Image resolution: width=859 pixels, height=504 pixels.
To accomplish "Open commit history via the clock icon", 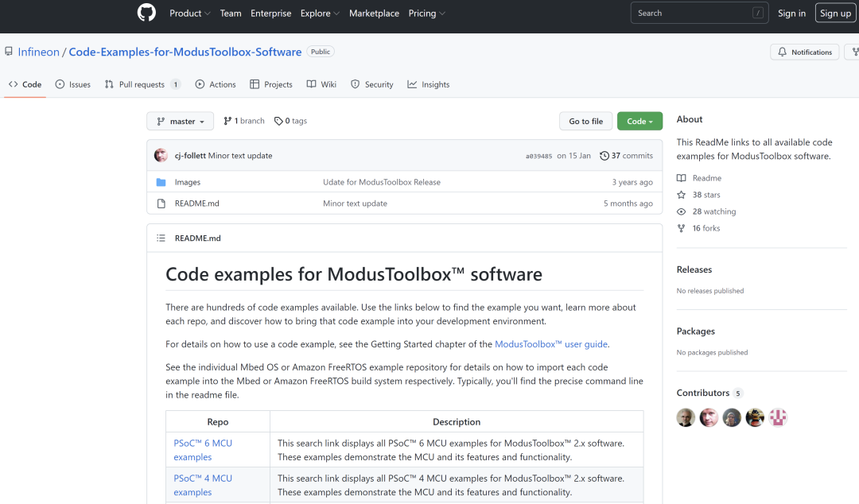I will [x=604, y=155].
